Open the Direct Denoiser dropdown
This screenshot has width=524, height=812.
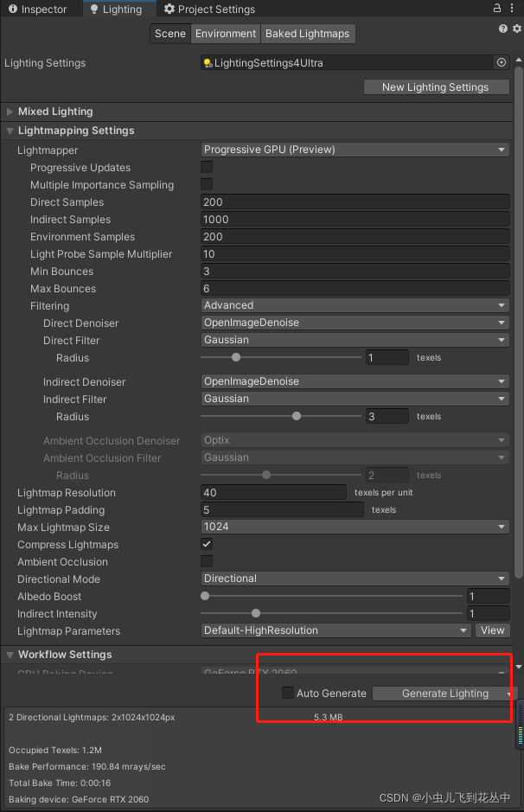[355, 323]
